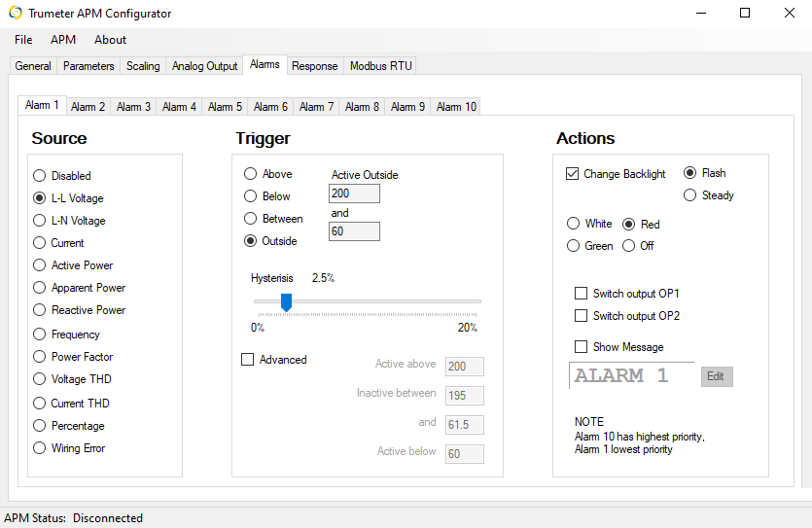Choose L-N Voltage as source
Screen dimensions: 812x528
coord(69,221)
